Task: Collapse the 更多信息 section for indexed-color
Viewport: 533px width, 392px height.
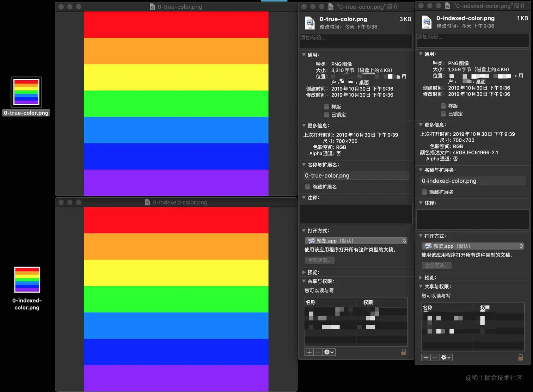Action: 420,124
